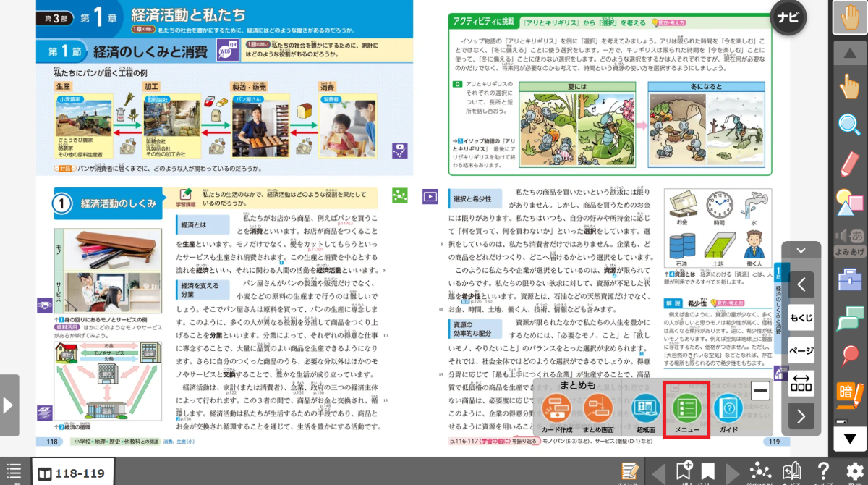Viewport: 868px width, 485px height.
Task: Toggle the hand pan mode
Action: click(850, 18)
